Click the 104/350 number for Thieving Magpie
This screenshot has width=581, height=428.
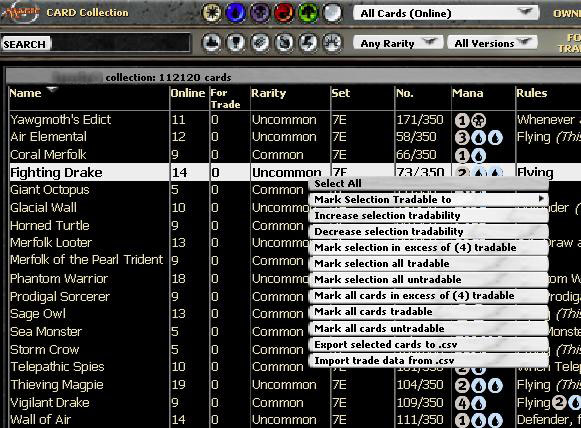pos(420,385)
